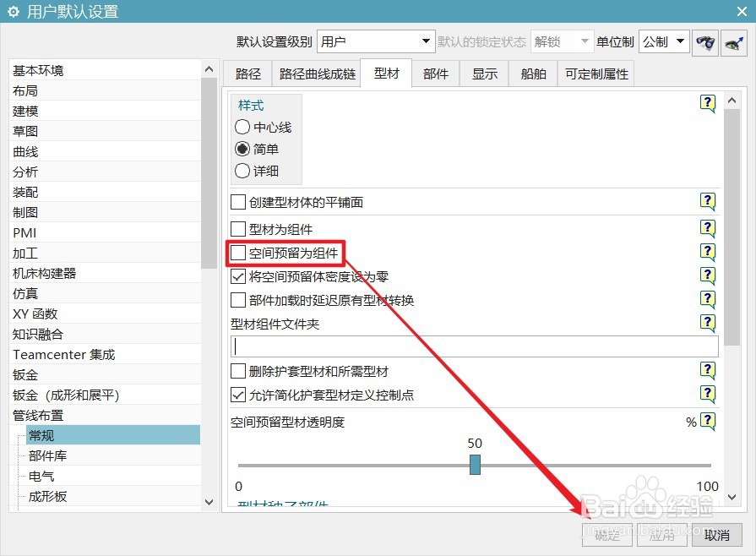Click the 取消 button

pyautogui.click(x=717, y=535)
